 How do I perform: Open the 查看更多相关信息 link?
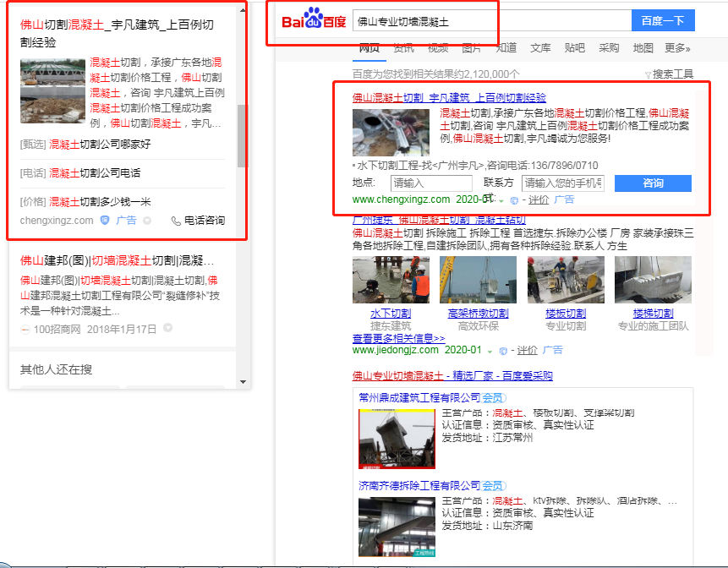398,338
